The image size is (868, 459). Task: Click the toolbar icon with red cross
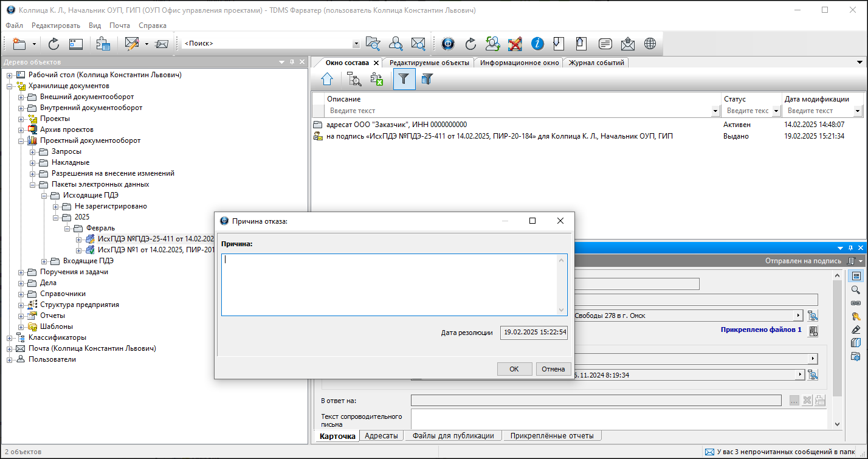[515, 44]
